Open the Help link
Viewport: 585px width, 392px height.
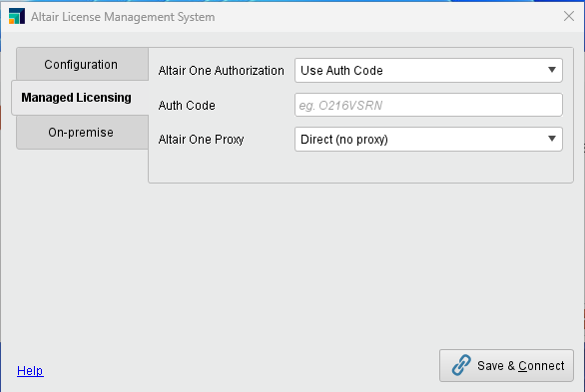(x=30, y=371)
